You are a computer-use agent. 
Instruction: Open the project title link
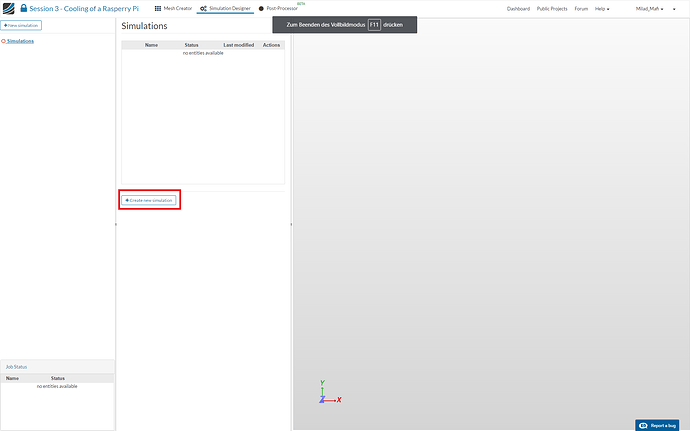[x=84, y=8]
